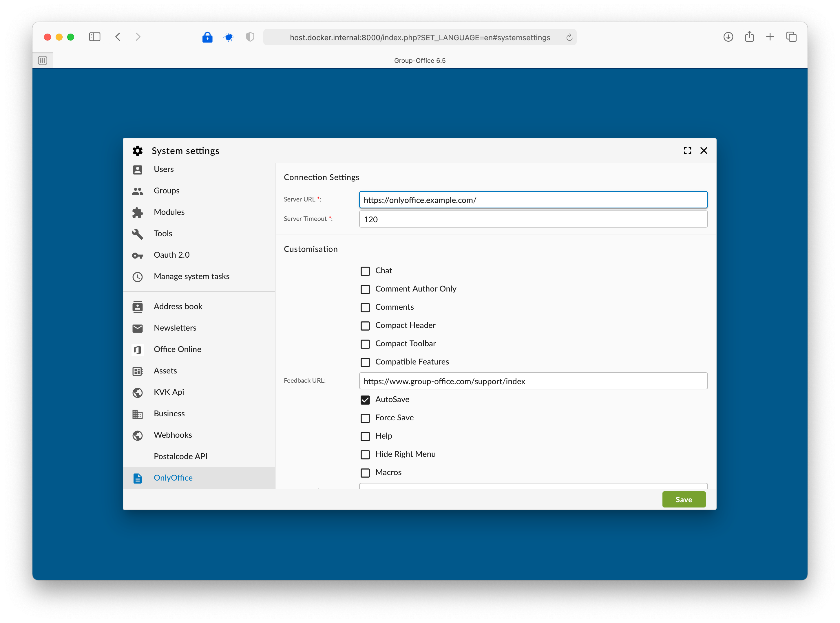The width and height of the screenshot is (840, 623).
Task: Click the green Save button
Action: (x=683, y=500)
